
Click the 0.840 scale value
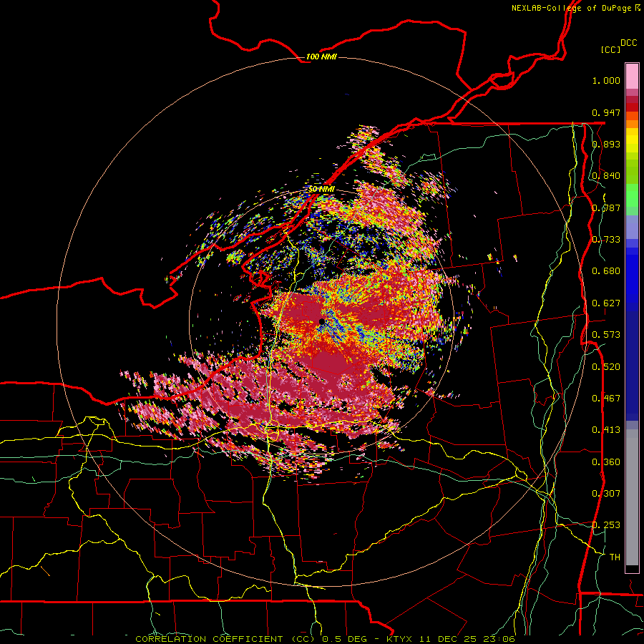pyautogui.click(x=606, y=176)
